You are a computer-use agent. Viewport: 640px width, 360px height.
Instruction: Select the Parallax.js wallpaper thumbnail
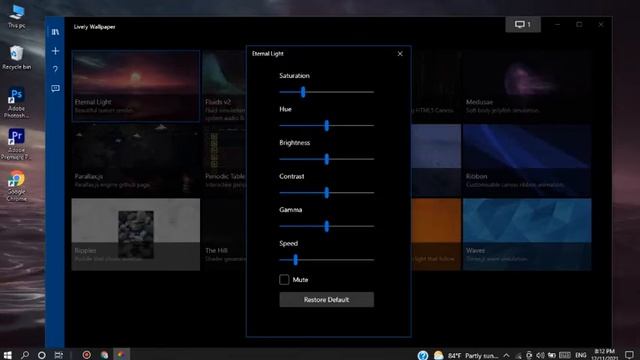136,160
